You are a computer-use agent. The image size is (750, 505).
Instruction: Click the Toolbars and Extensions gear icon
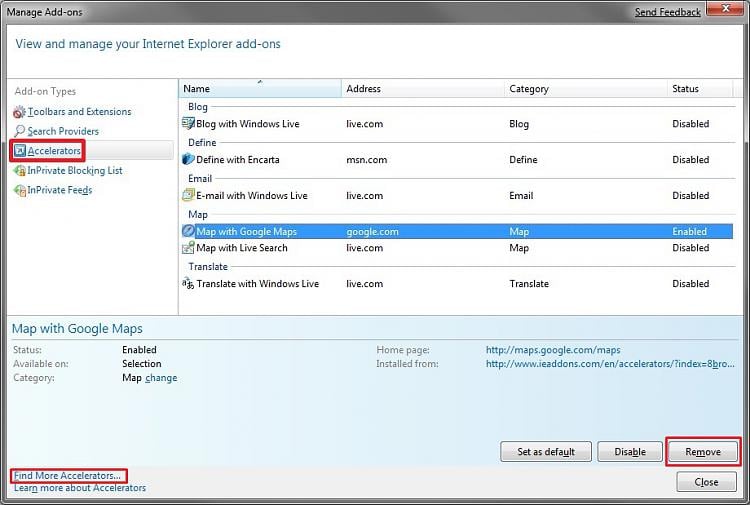pos(19,112)
